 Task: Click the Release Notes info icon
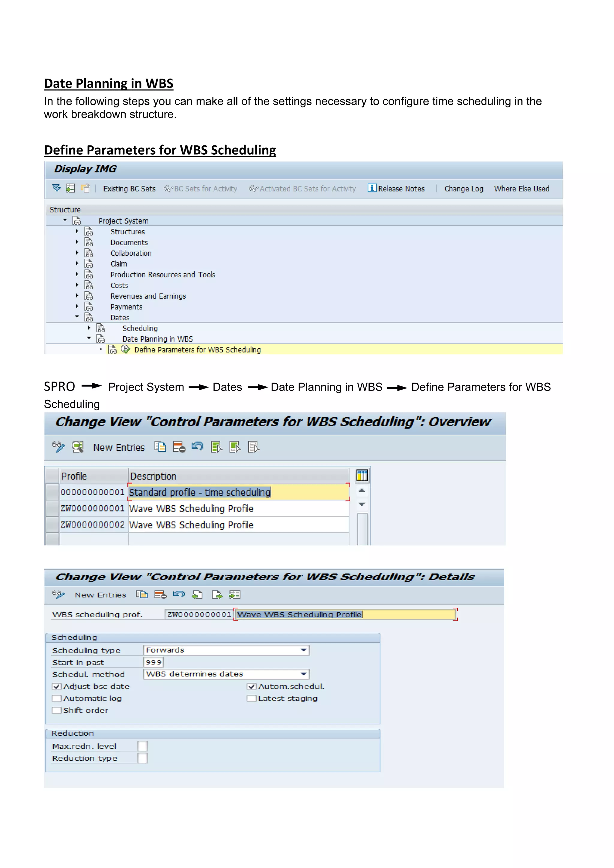point(372,188)
